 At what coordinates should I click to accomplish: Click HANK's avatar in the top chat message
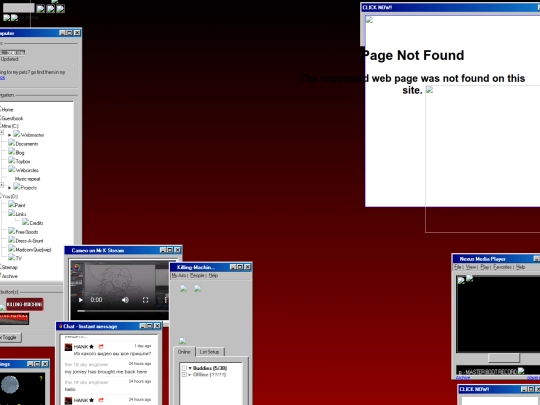click(68, 347)
